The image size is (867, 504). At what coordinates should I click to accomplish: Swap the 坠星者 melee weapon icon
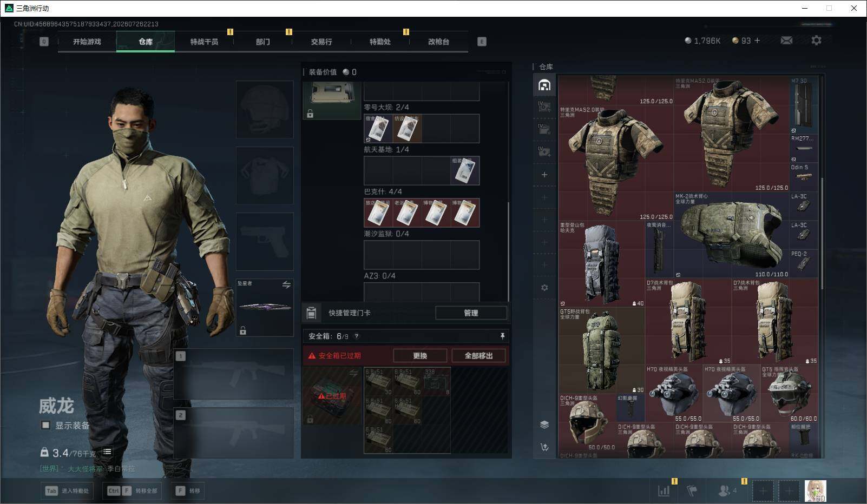286,284
